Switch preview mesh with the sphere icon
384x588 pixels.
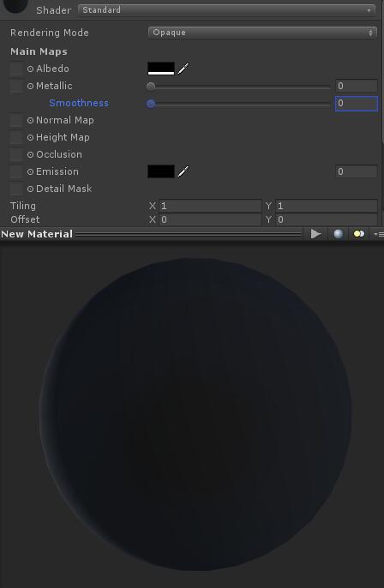tap(338, 234)
